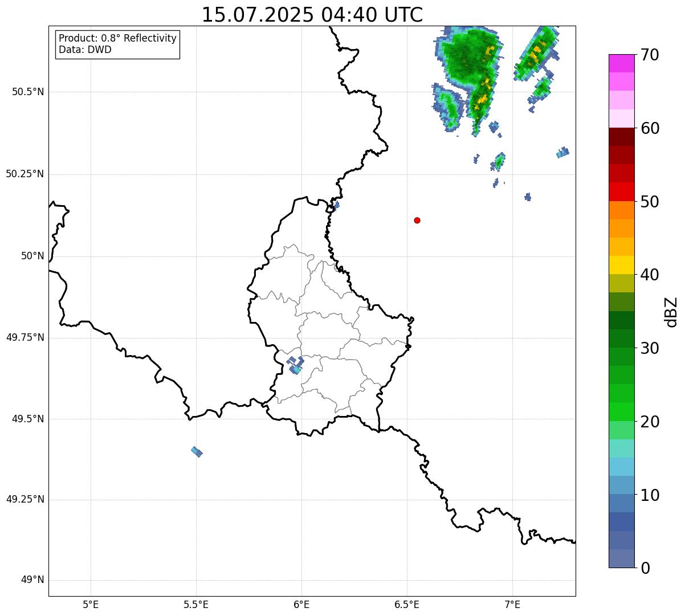Click the 50.25°N latitude label

tap(25, 174)
